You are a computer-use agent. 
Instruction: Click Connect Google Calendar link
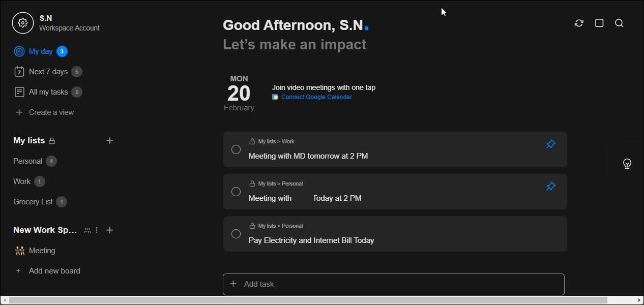(x=316, y=97)
